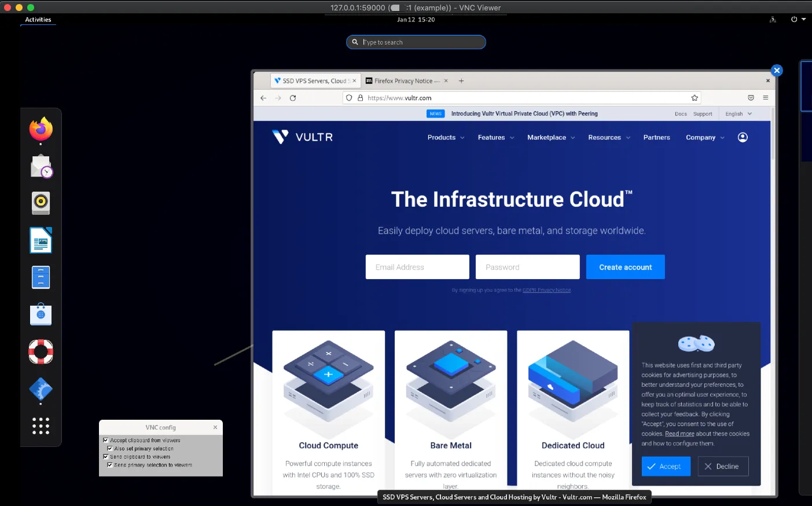Expand the Resources menu
Screen dimensions: 812x506
(609, 137)
